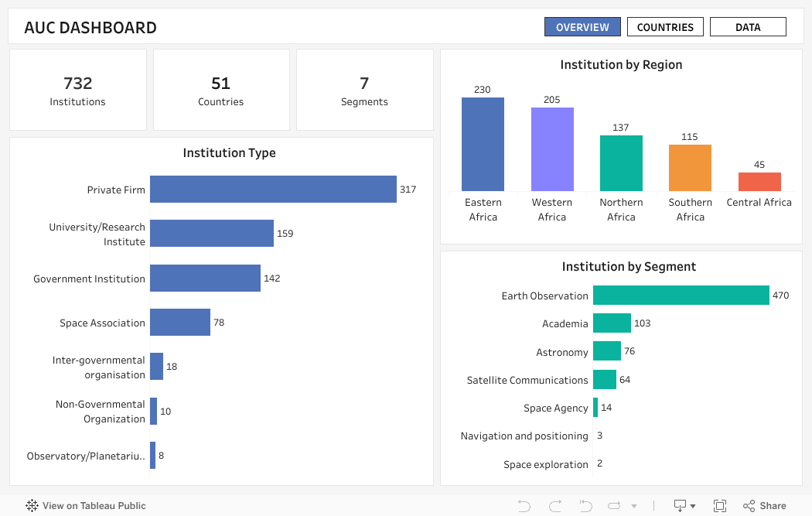The height and width of the screenshot is (516, 812).
Task: Click the redo arrow icon
Action: [x=555, y=506]
